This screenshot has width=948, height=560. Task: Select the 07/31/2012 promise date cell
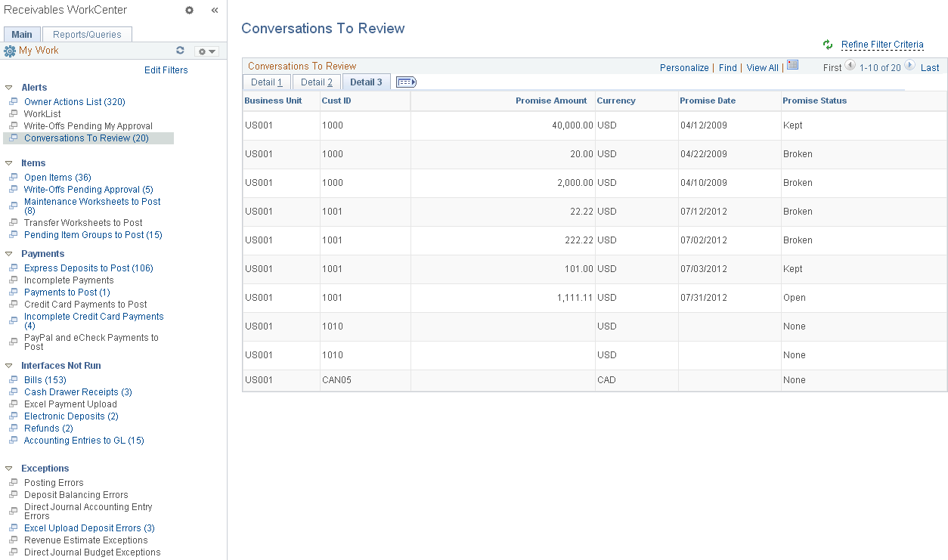point(730,298)
